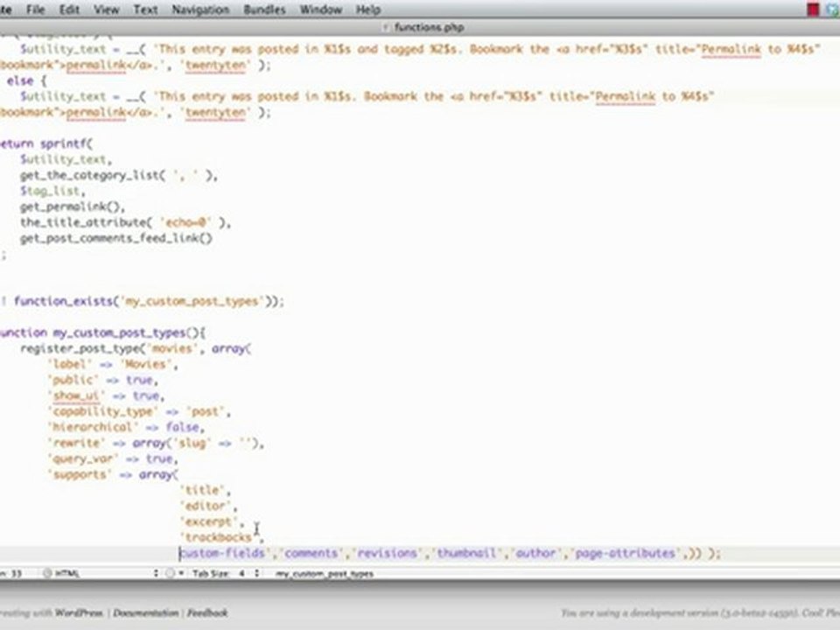Click the 'query_var' => true line

click(x=113, y=458)
